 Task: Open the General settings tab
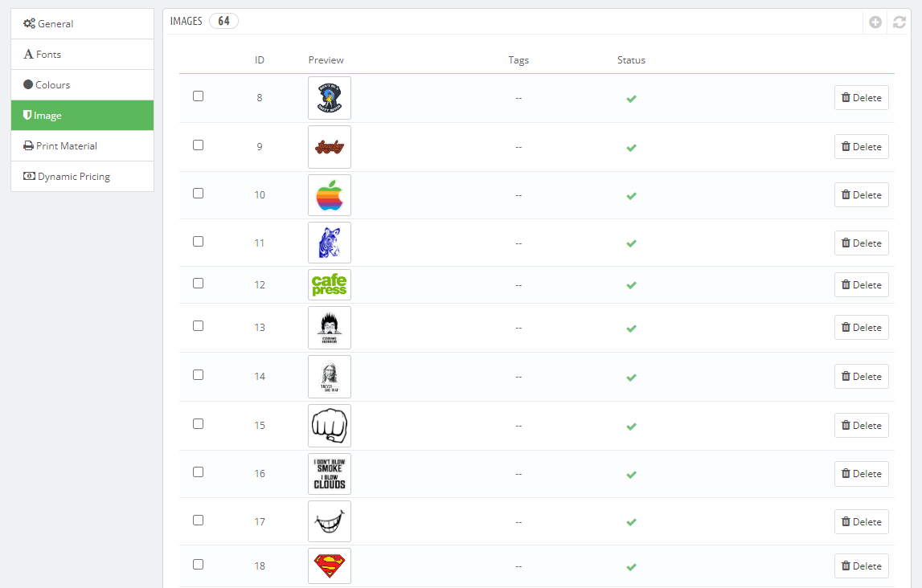click(82, 24)
